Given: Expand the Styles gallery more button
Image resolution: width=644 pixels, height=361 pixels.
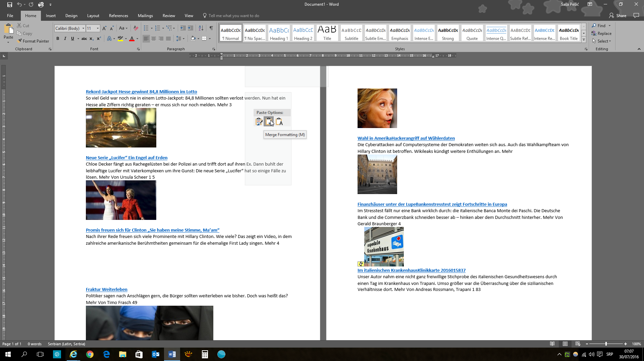Looking at the screenshot, I should (584, 40).
